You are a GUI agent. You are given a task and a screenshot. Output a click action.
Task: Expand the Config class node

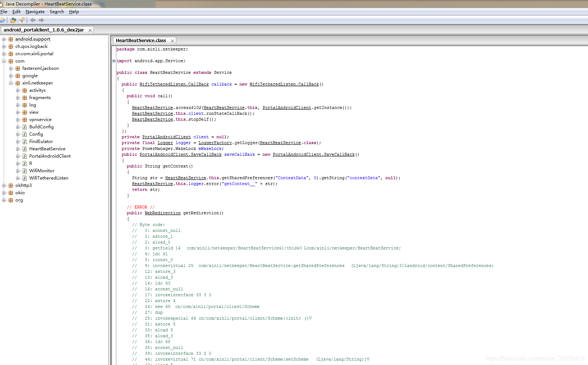point(18,134)
